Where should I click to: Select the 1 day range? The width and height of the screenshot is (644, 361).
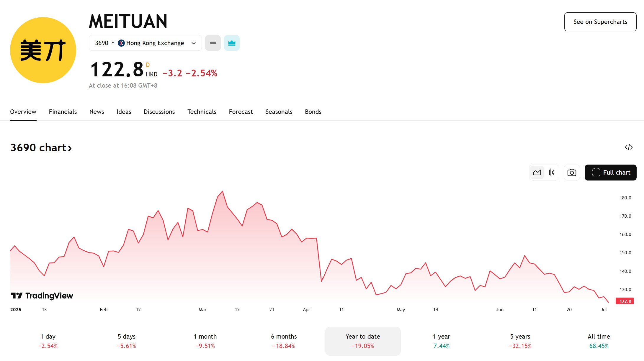[x=48, y=341]
